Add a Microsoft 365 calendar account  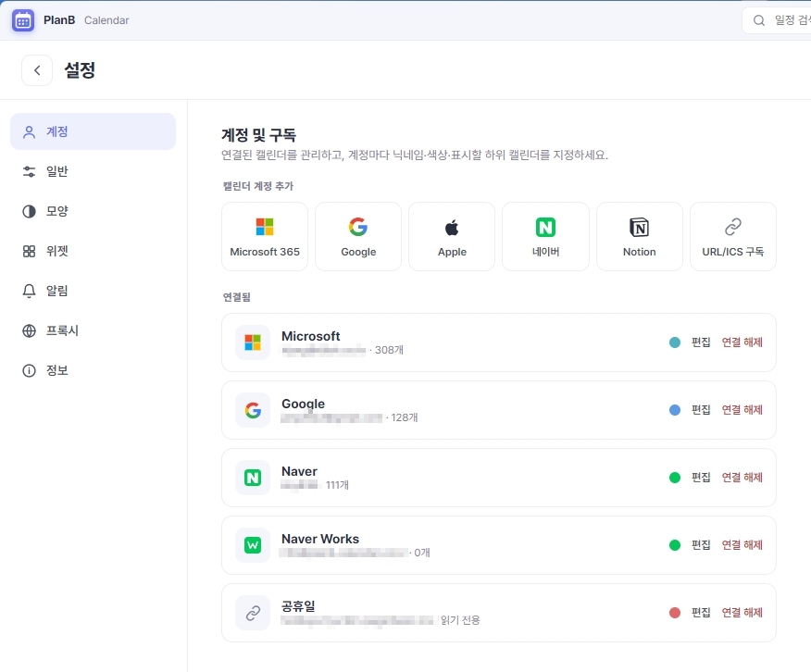(x=265, y=236)
